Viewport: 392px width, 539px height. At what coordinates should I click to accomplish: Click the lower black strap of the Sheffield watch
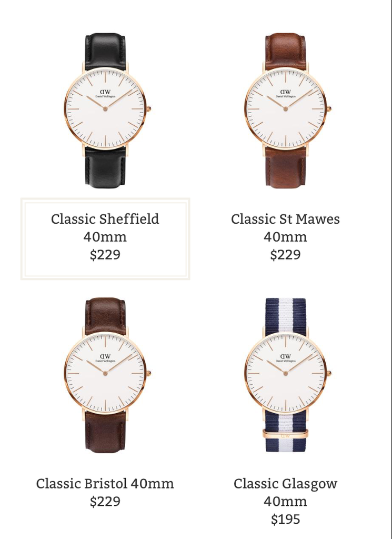(105, 167)
